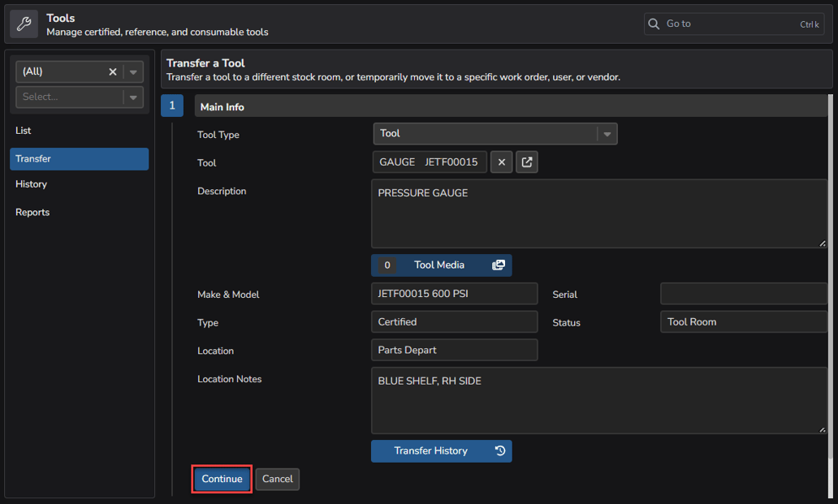Viewport: 838px width, 504px height.
Task: Expand the (All) filter dropdown arrow
Action: (x=132, y=71)
